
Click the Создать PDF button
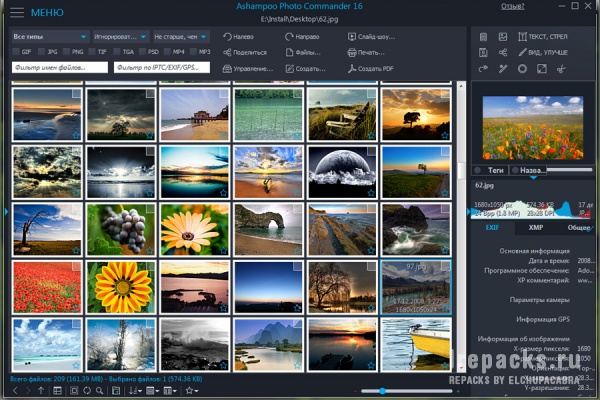point(370,69)
